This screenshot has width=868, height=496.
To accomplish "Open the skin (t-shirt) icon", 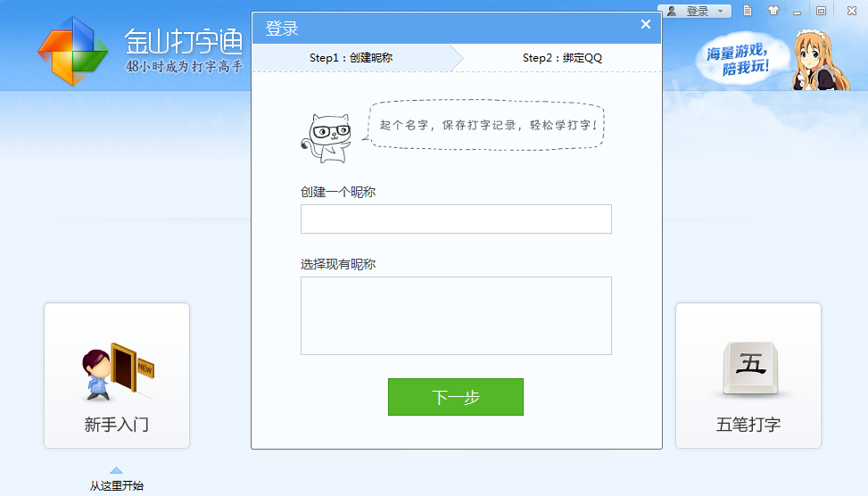I will [x=773, y=11].
